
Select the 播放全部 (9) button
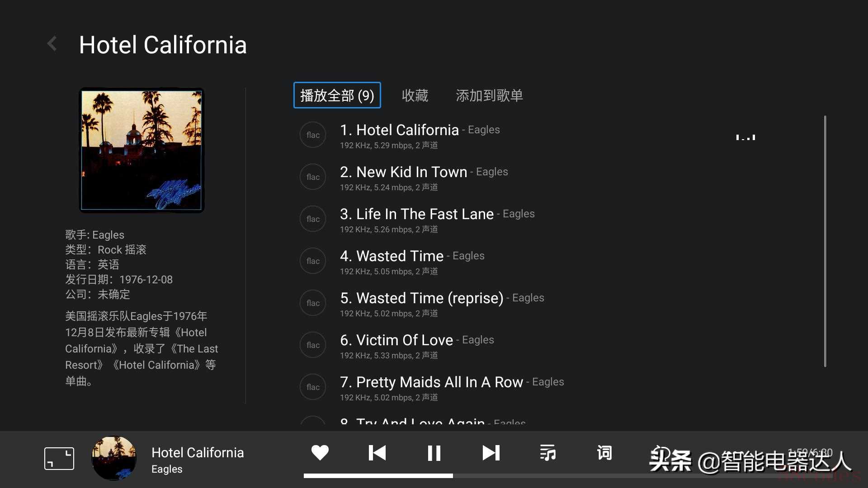337,95
